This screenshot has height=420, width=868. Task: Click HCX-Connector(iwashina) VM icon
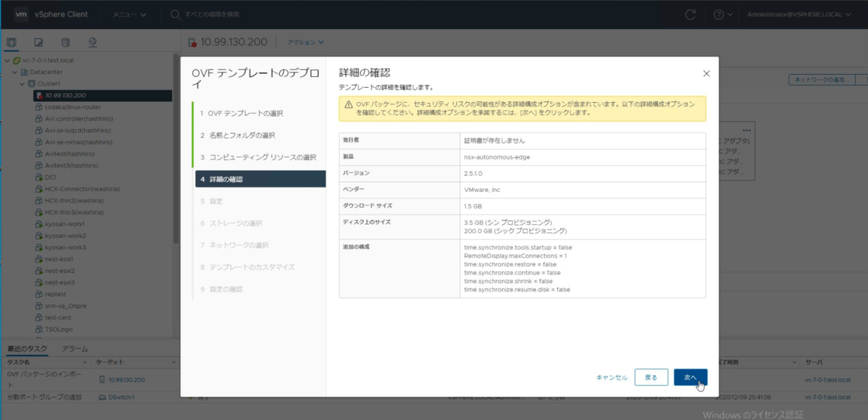(x=39, y=188)
